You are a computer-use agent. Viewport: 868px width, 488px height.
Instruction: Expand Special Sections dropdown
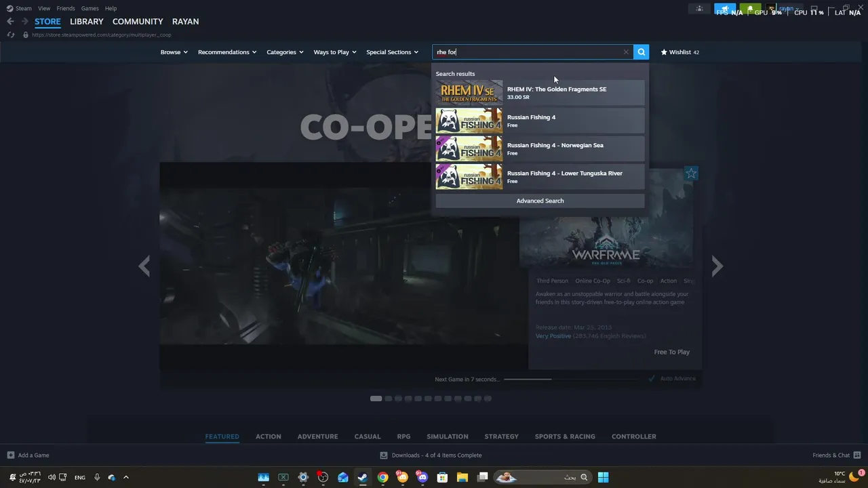click(393, 52)
